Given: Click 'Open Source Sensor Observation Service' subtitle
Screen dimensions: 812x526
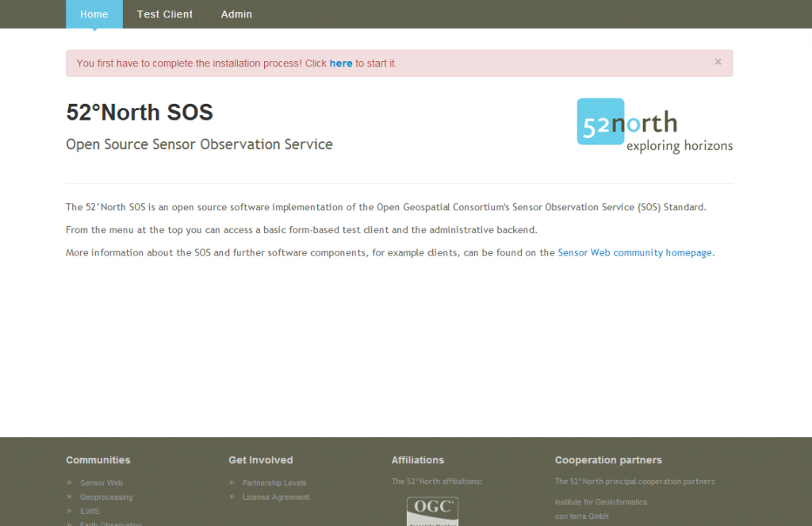Looking at the screenshot, I should click(199, 144).
